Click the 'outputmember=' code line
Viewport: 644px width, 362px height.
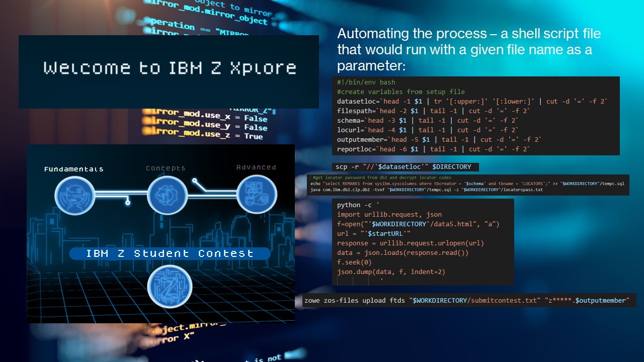tap(440, 139)
